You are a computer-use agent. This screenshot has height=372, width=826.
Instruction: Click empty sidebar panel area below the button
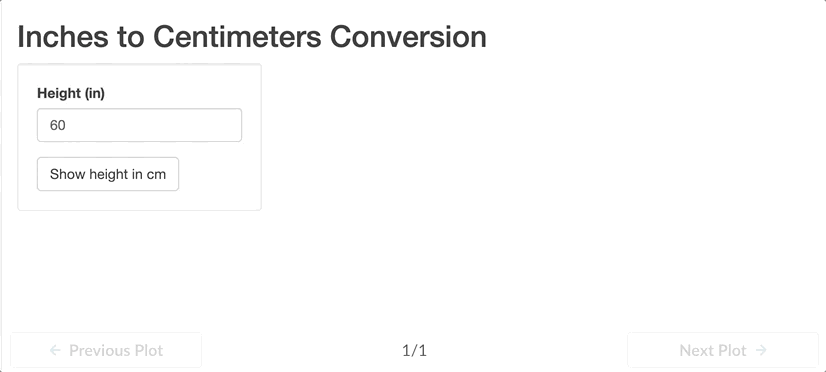coord(140,201)
